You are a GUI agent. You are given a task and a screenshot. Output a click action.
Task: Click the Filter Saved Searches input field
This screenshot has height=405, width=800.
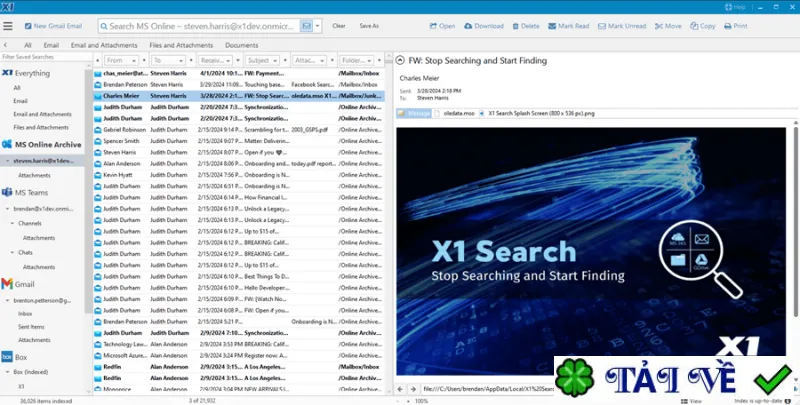click(42, 57)
